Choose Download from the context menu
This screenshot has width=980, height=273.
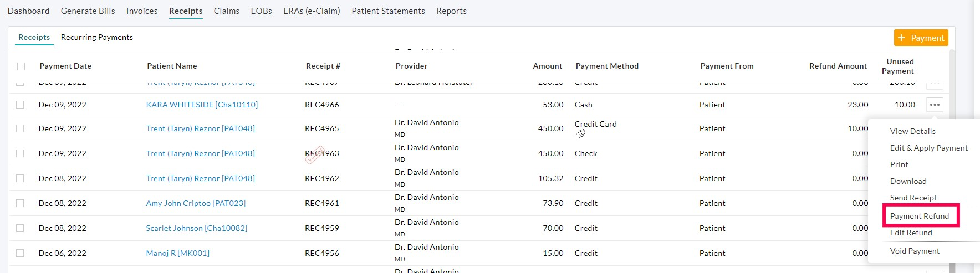tap(908, 181)
